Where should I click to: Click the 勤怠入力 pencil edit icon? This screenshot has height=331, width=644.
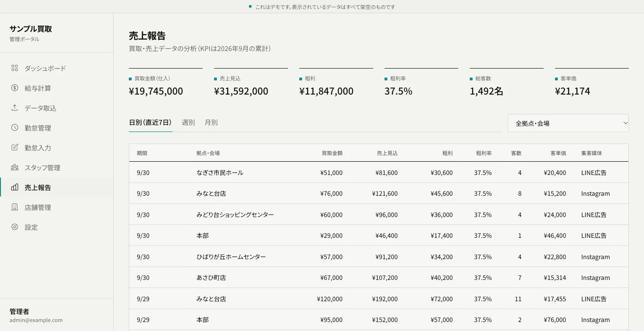15,148
